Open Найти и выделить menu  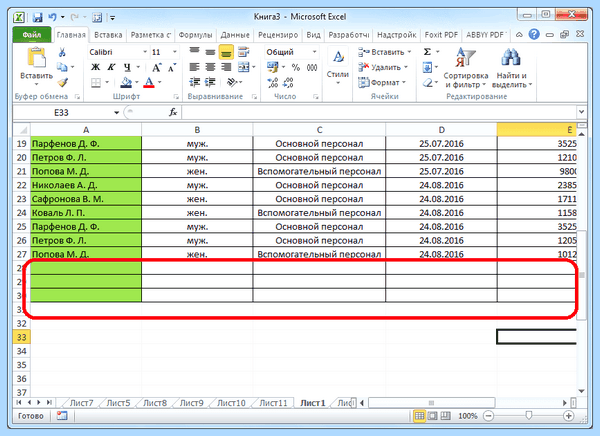click(512, 68)
